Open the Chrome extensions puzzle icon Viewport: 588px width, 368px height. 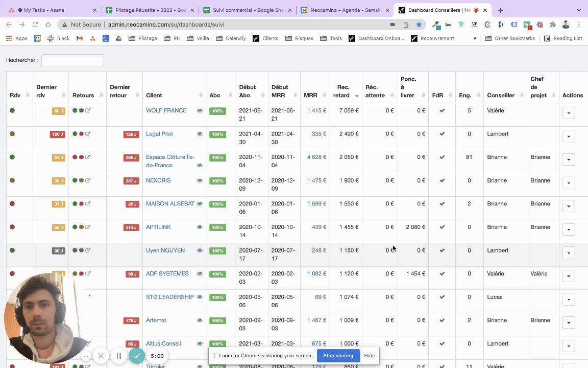coord(553,25)
